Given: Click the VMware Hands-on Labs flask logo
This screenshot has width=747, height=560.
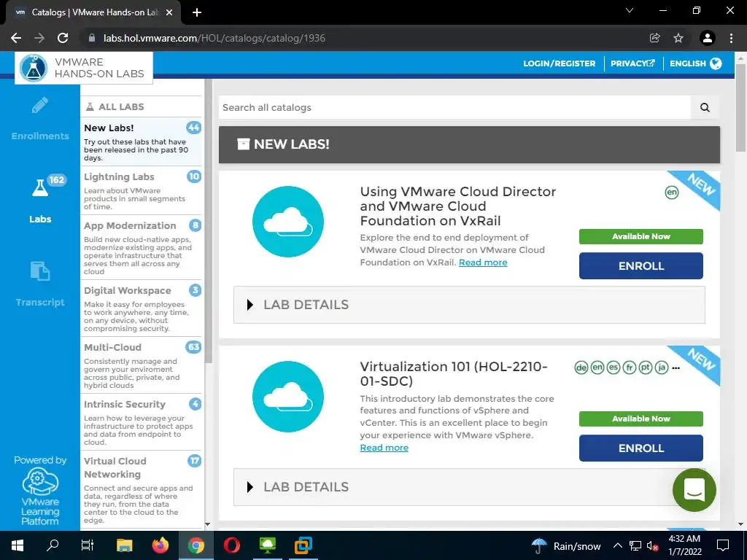Looking at the screenshot, I should click(34, 68).
